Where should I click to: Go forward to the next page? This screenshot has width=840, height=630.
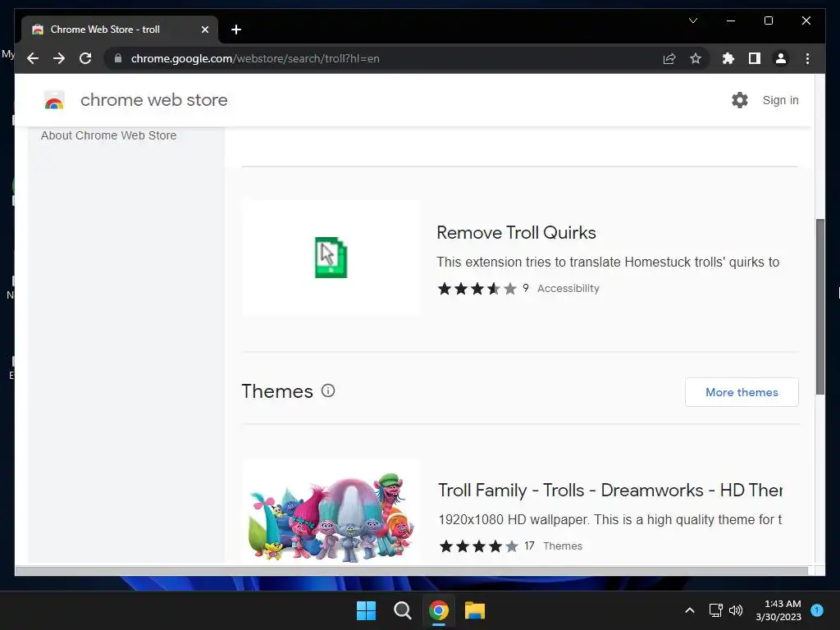tap(59, 58)
